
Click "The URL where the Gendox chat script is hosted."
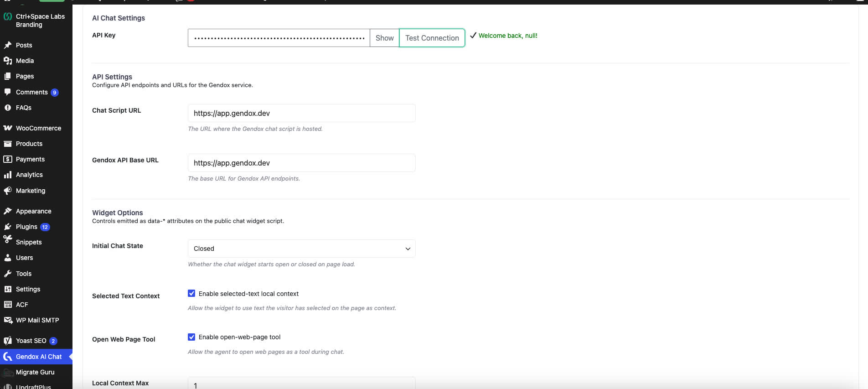click(x=255, y=129)
